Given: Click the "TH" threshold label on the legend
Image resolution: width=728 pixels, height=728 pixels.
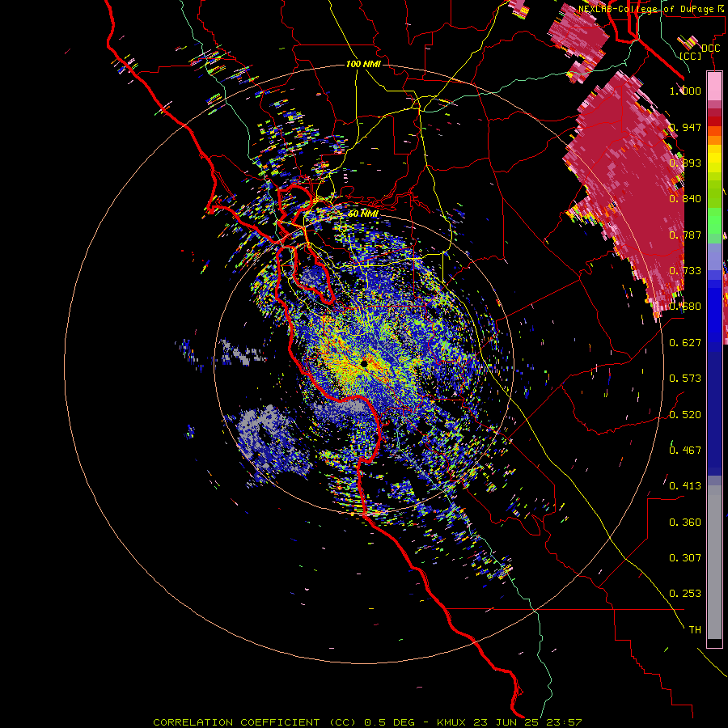Looking at the screenshot, I should click(695, 630).
